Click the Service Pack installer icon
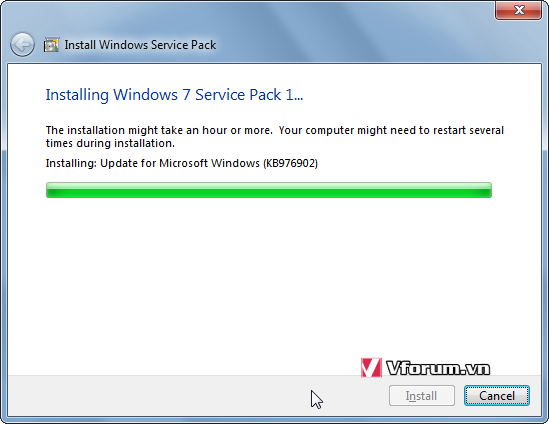This screenshot has width=549, height=424. 51,45
